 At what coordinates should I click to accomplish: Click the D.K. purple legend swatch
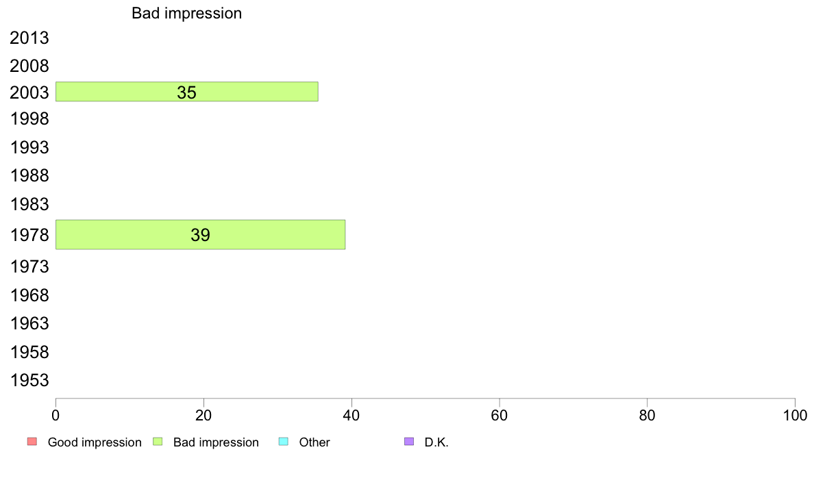pos(409,442)
